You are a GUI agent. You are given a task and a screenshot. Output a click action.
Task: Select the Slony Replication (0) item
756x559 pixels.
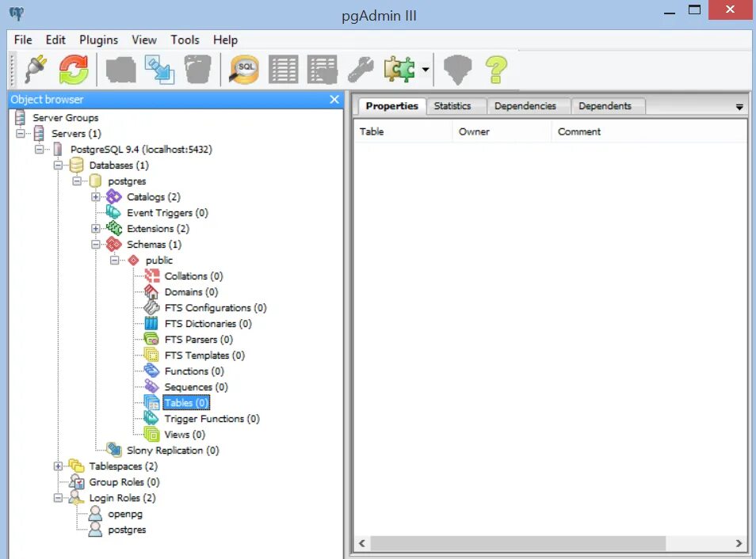(173, 450)
